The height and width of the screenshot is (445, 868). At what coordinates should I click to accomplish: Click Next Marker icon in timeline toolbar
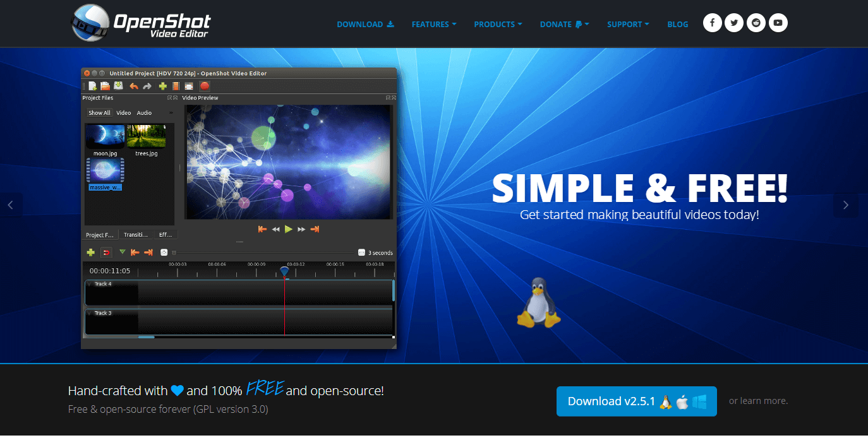[148, 252]
